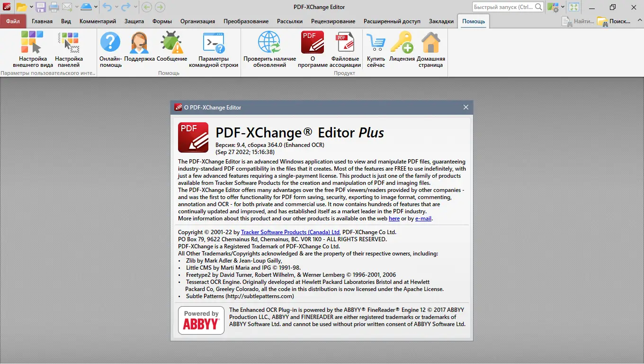Click the green forward navigation arrow

click(x=160, y=7)
